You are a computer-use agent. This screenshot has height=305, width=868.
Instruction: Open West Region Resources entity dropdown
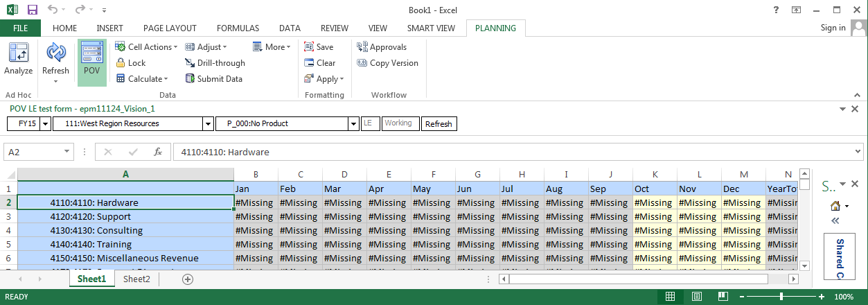coord(208,123)
